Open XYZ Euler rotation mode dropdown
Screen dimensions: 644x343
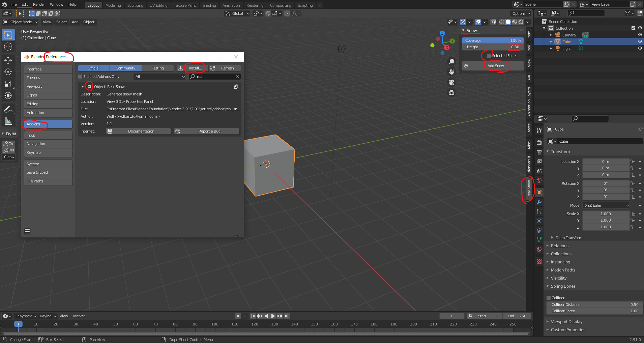[606, 205]
